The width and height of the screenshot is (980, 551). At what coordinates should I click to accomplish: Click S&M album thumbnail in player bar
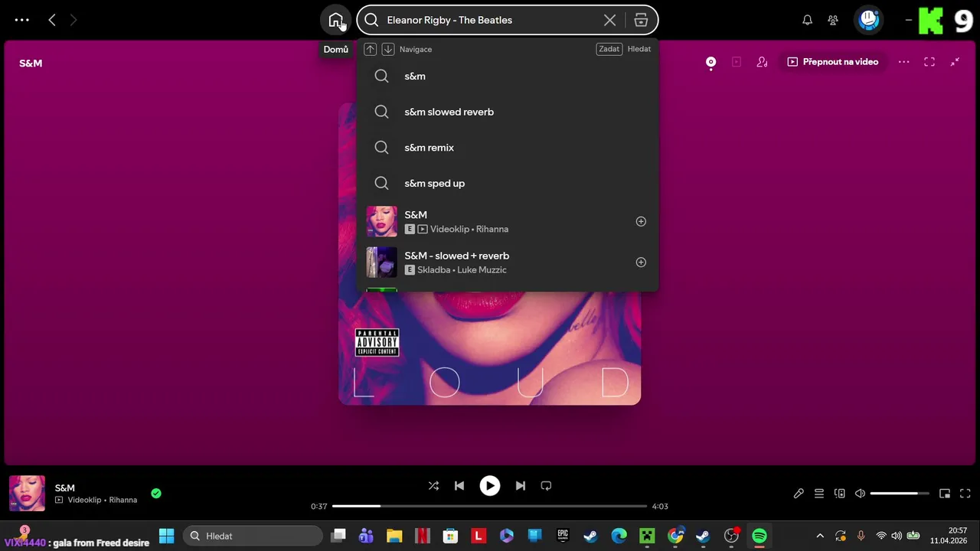(27, 494)
